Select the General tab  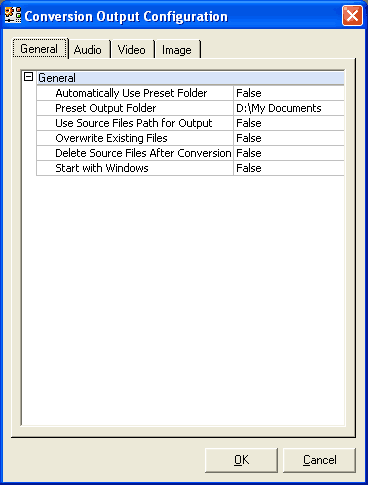pyautogui.click(x=40, y=49)
